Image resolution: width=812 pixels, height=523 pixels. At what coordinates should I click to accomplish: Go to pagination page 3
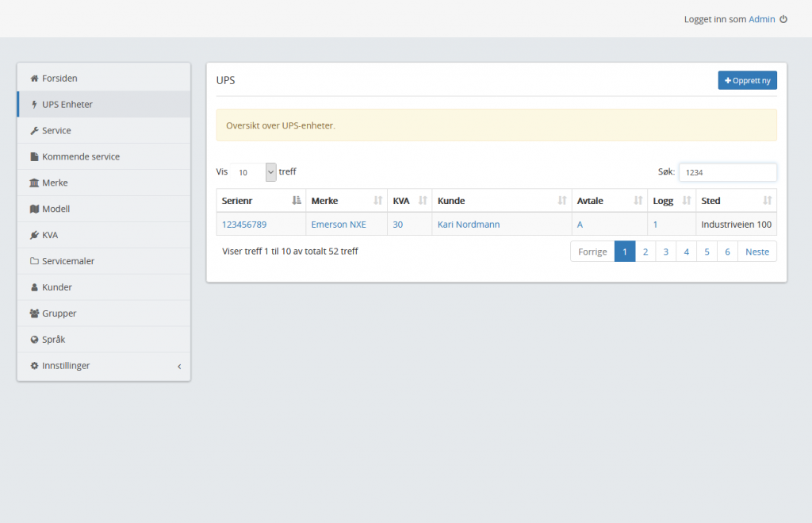(x=665, y=252)
